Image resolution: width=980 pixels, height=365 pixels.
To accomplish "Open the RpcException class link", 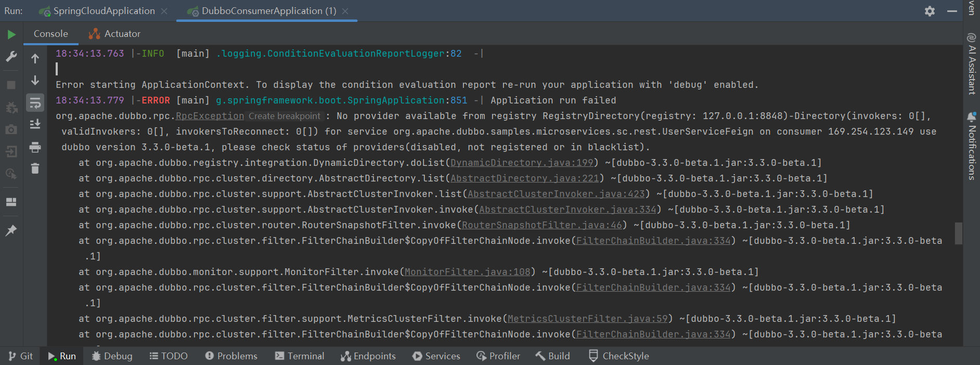I will point(210,116).
